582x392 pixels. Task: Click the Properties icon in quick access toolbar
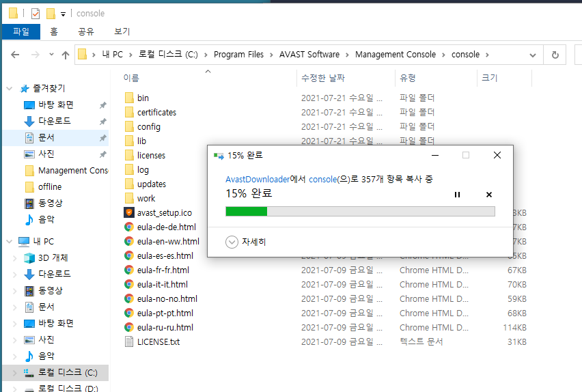[36, 14]
